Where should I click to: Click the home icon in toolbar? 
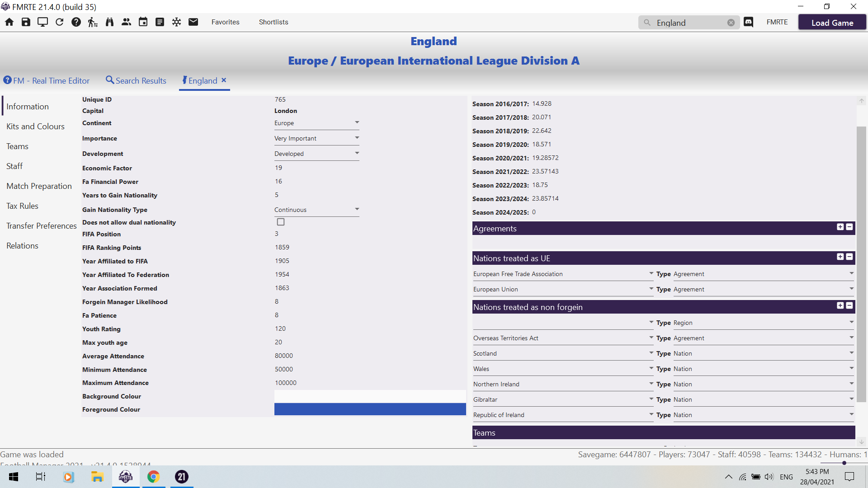[9, 22]
